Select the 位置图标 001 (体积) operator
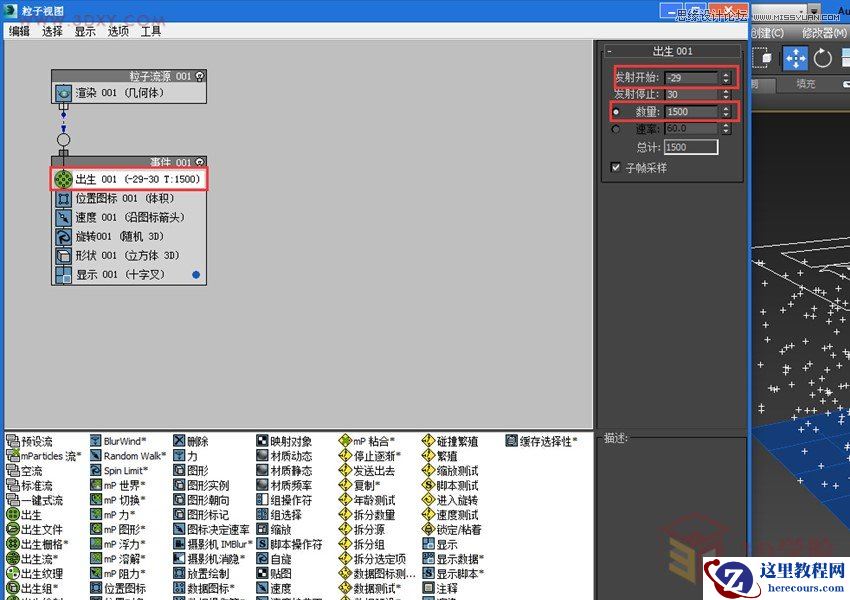Screen dimensions: 850x600 pos(129,198)
